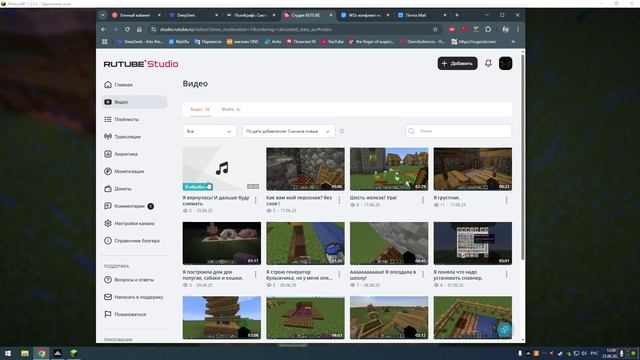The width and height of the screenshot is (640, 360).
Task: Switch to the Видео content tab
Action: [x=200, y=109]
